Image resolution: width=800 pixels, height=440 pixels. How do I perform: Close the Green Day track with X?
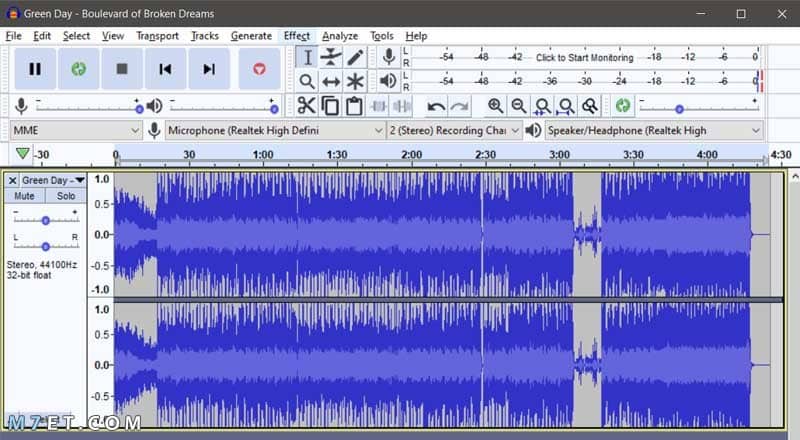13,181
